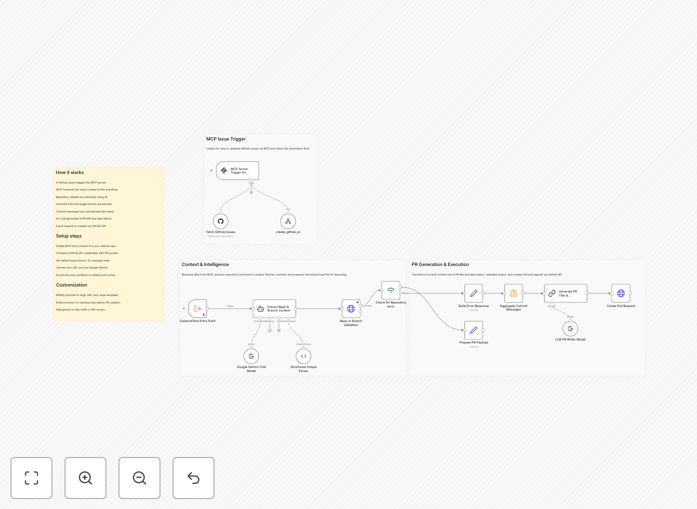
Task: Open the LLM PR Writer Model node
Action: pos(570,329)
